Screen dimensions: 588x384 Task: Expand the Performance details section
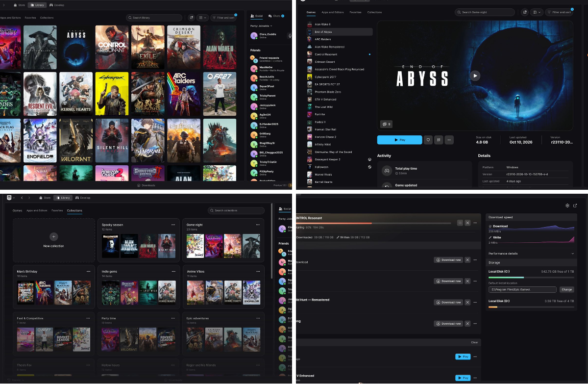tap(531, 254)
